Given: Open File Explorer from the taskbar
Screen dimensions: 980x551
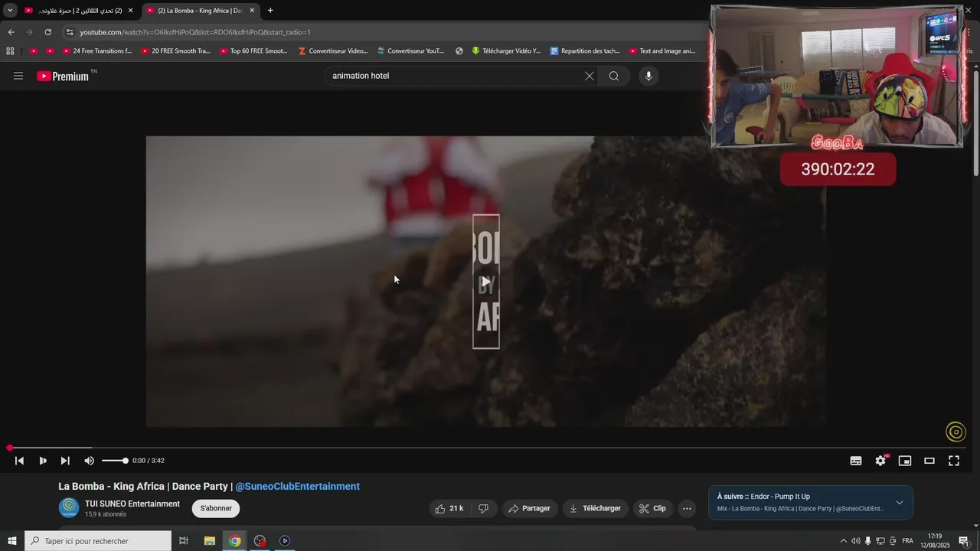Looking at the screenshot, I should pos(209,541).
